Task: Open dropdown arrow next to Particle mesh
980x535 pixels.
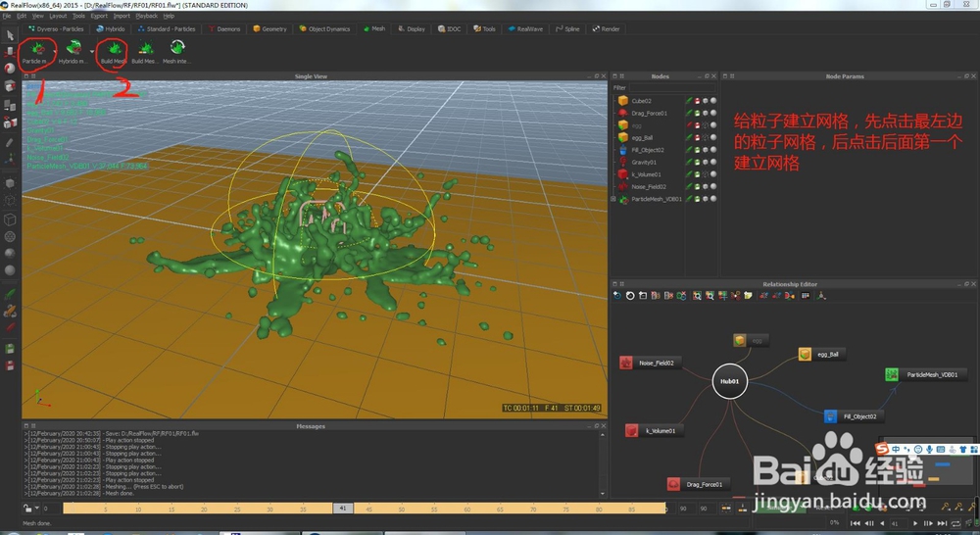Action: 55,51
